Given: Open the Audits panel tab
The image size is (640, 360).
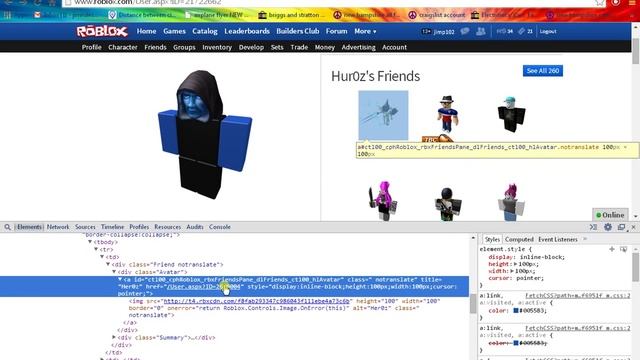Looking at the screenshot, I should [195, 227].
